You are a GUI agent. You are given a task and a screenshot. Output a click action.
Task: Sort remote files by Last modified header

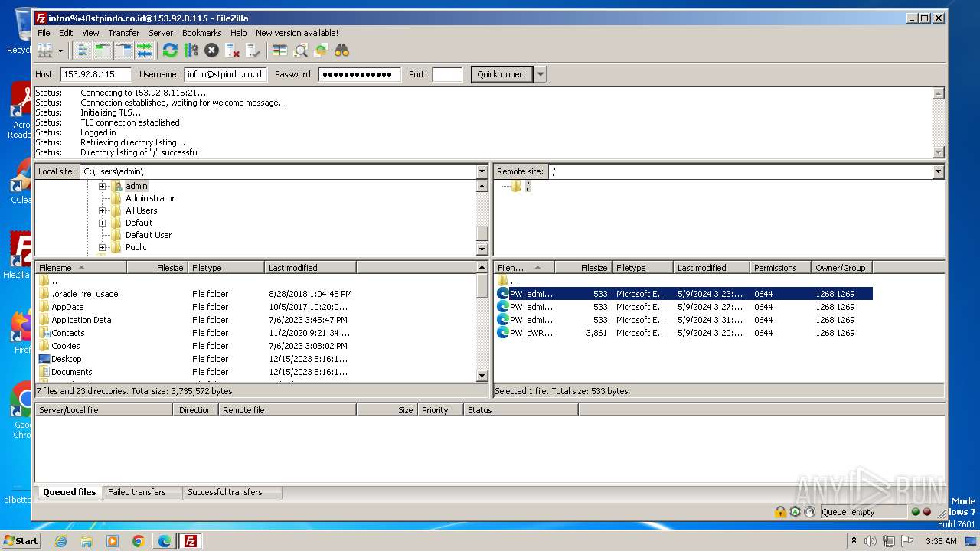pos(711,268)
